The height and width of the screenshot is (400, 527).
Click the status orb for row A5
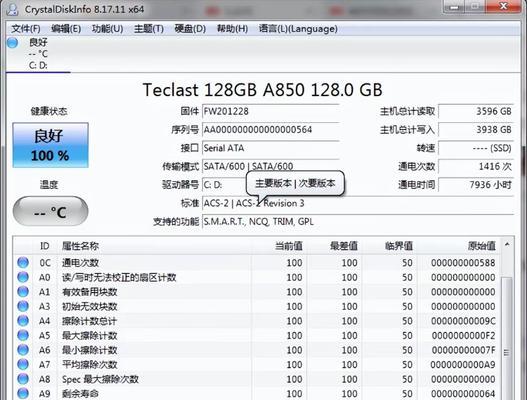(x=23, y=335)
